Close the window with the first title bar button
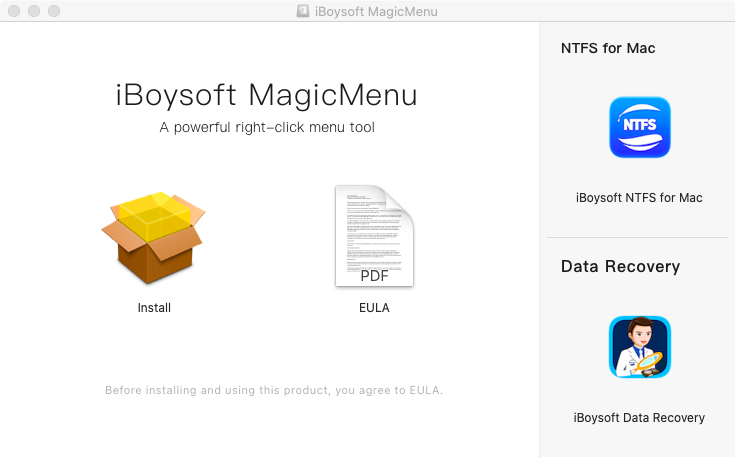This screenshot has width=735, height=465. pos(14,11)
